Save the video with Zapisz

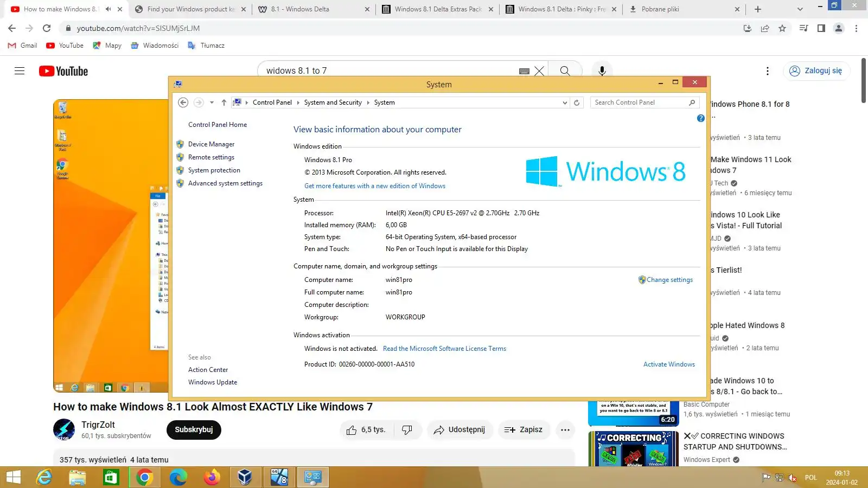pyautogui.click(x=524, y=430)
